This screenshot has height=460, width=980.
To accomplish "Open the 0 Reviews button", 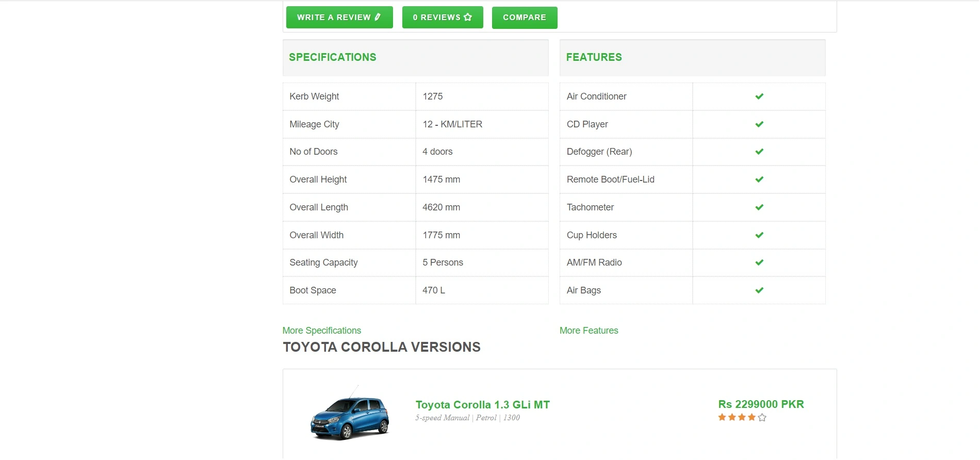I will click(x=443, y=18).
